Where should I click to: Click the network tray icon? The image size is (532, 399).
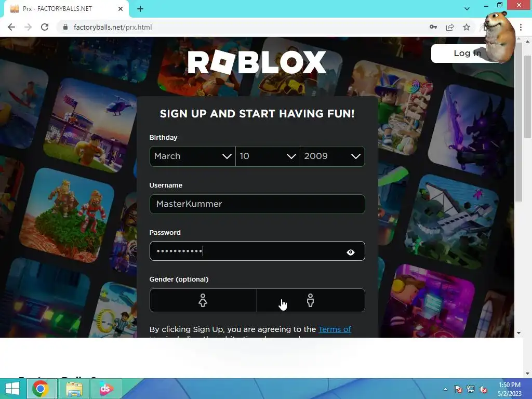[471, 389]
